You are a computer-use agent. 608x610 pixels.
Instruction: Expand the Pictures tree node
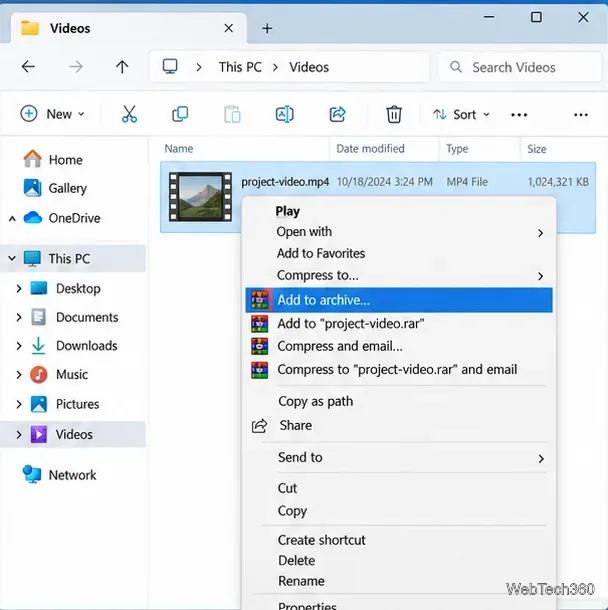pos(19,404)
